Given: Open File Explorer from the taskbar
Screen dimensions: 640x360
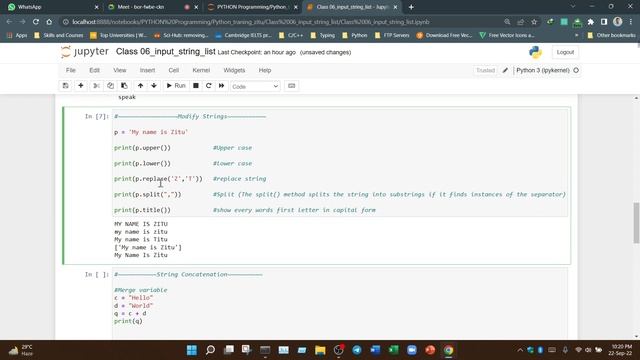Looking at the screenshot, I should tap(320, 350).
